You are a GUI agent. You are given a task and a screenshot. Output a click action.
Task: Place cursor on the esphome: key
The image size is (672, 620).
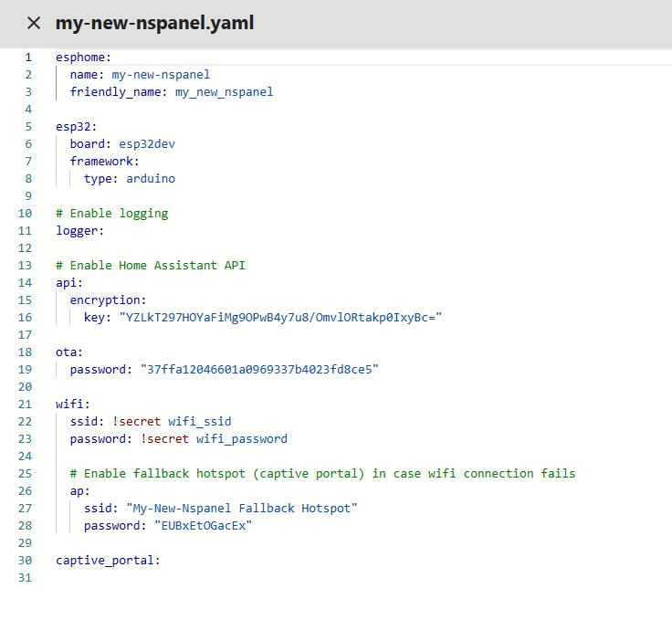point(83,58)
